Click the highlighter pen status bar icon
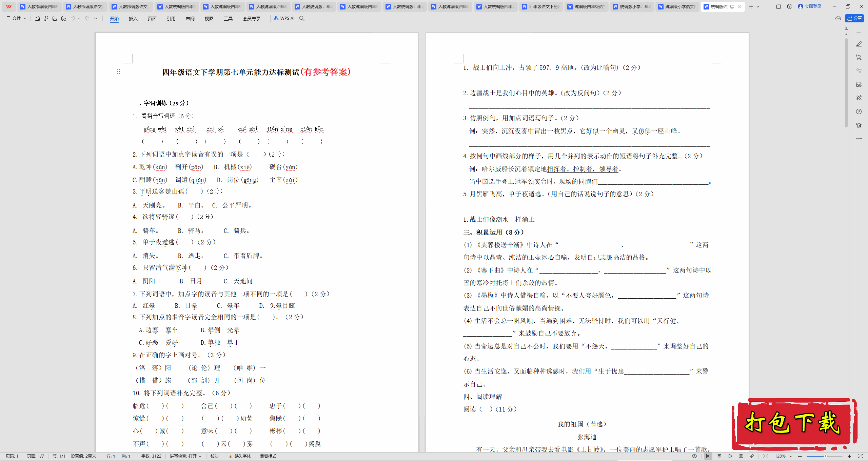Screen dimensions: 868x461 (x=752, y=456)
